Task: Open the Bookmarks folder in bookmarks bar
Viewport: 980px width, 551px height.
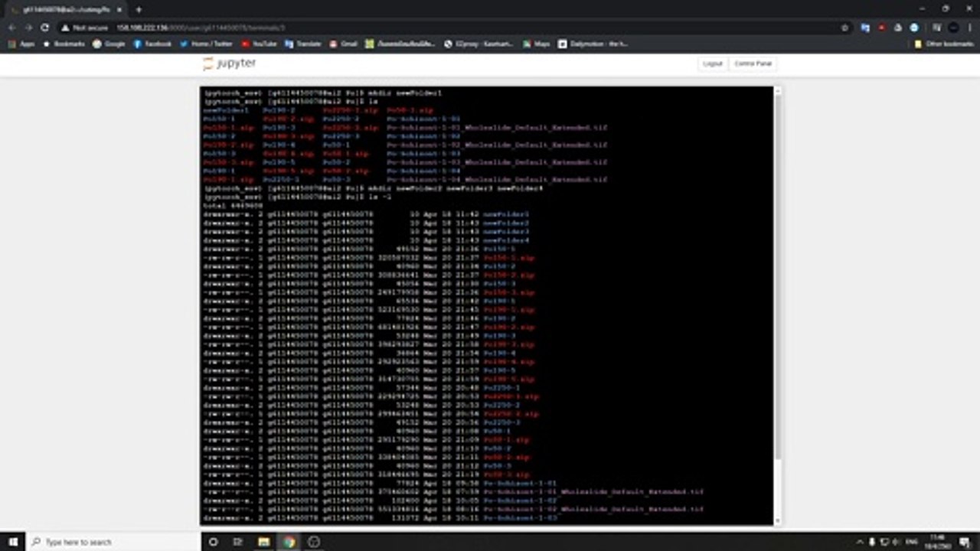Action: (64, 44)
